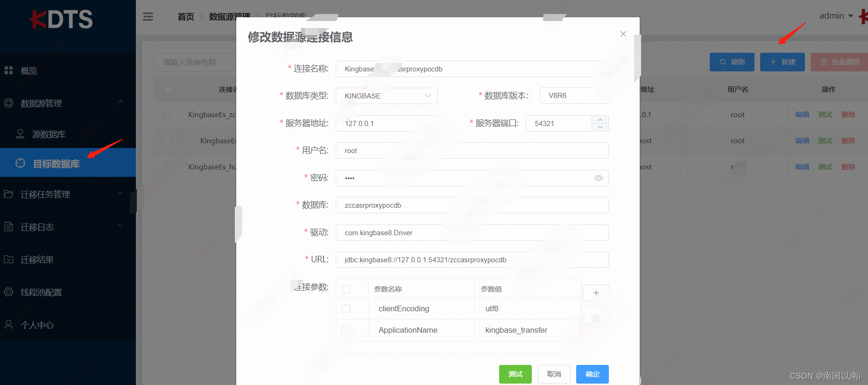Toggle the sidebar collapse hamburger icon
The width and height of the screenshot is (868, 385).
(148, 17)
